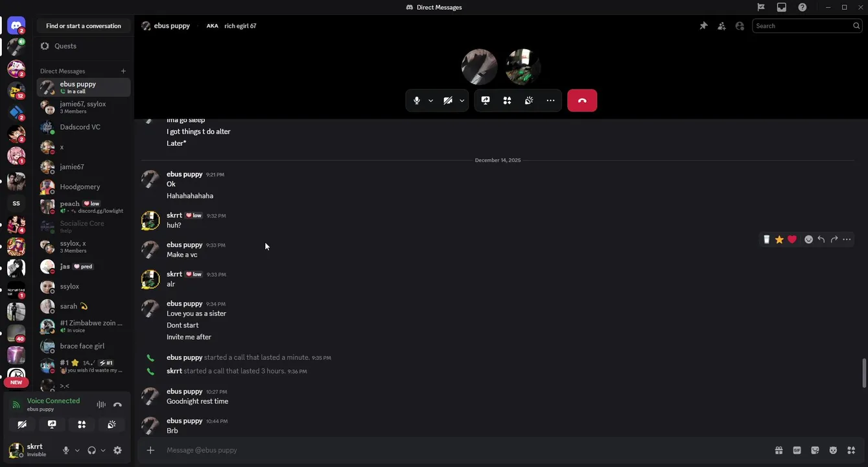Open more message actions menu

[847, 239]
